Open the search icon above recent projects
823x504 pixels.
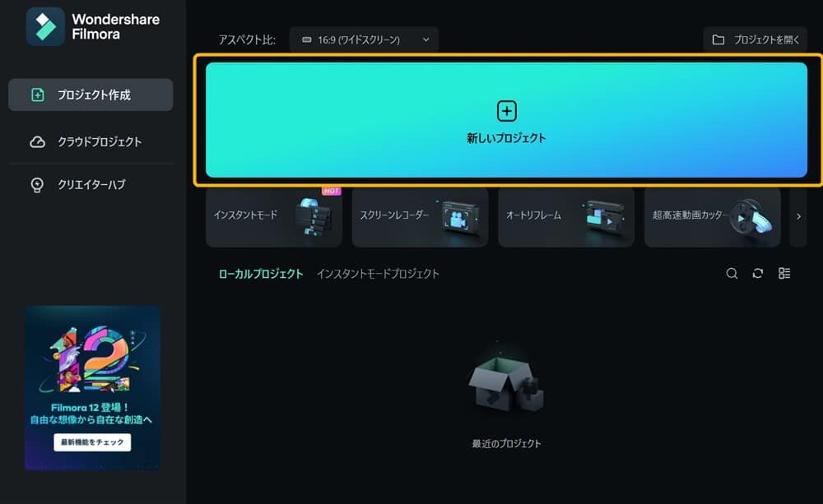click(x=732, y=274)
